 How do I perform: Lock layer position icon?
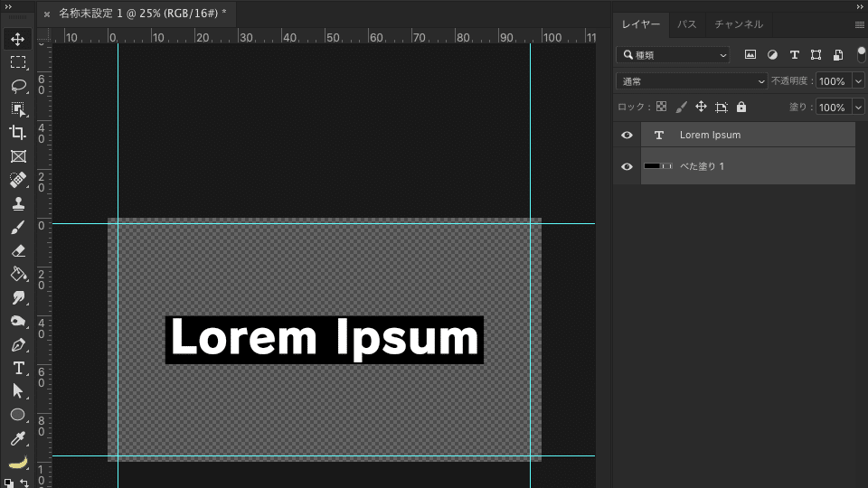tap(701, 107)
